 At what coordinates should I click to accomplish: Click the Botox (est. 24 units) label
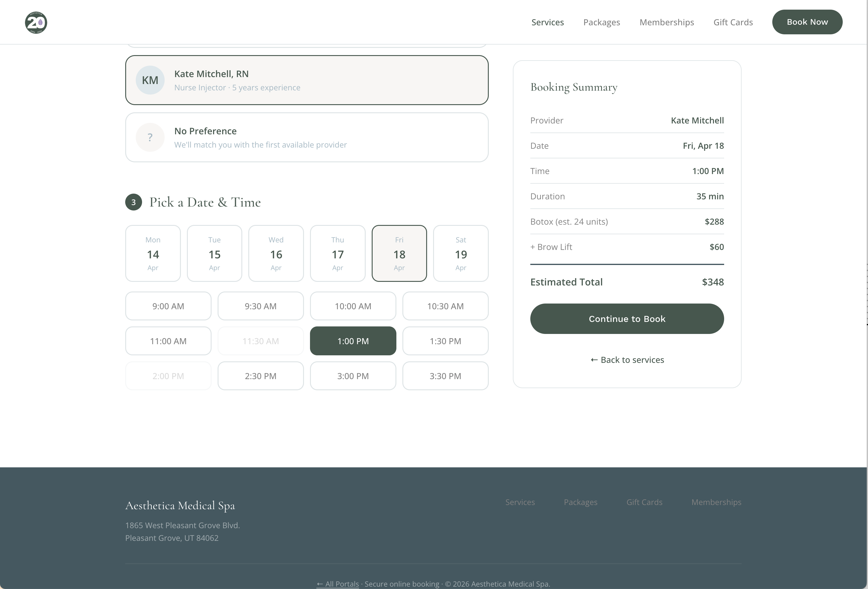569,222
